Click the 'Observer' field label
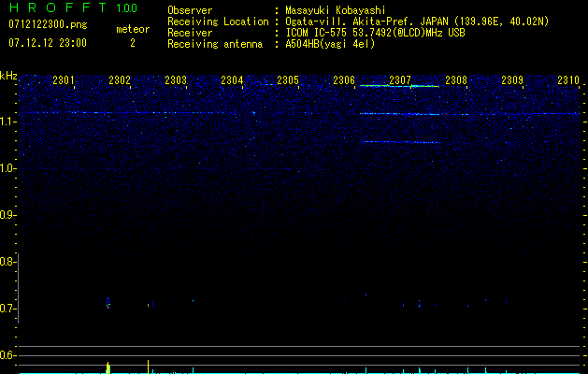The height and width of the screenshot is (374, 588). click(190, 10)
